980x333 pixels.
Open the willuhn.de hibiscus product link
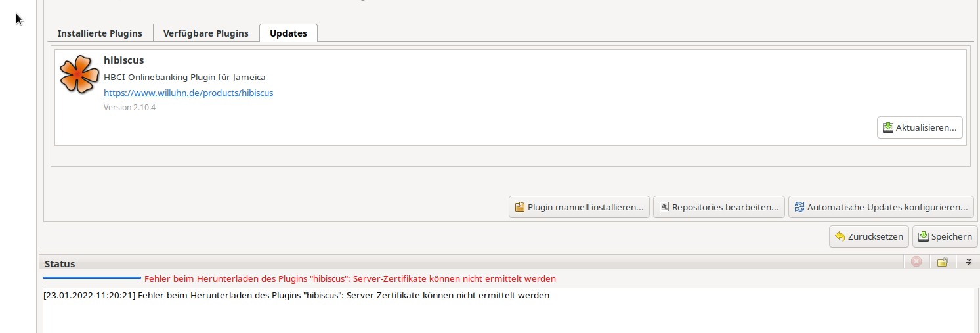188,93
